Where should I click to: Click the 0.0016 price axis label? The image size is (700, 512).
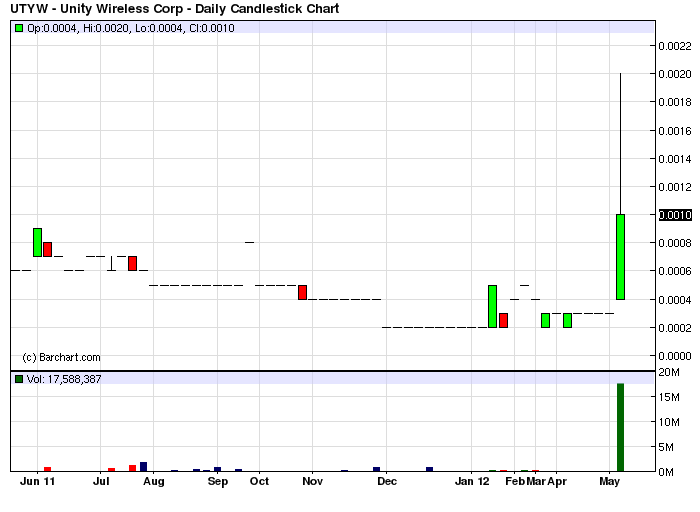point(675,131)
